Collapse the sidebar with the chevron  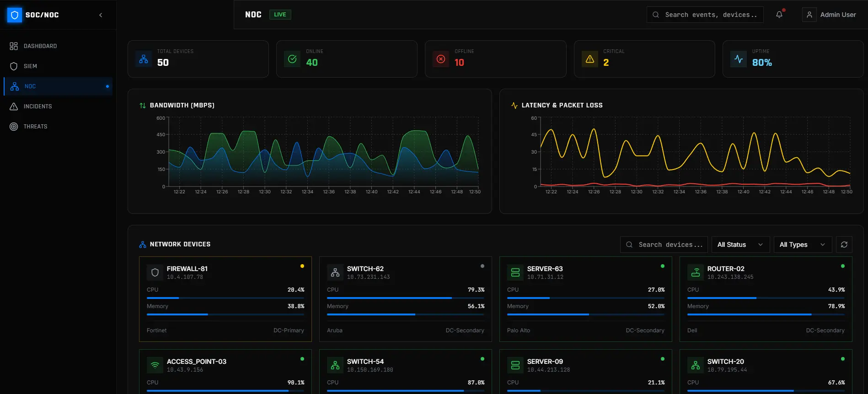click(x=101, y=15)
